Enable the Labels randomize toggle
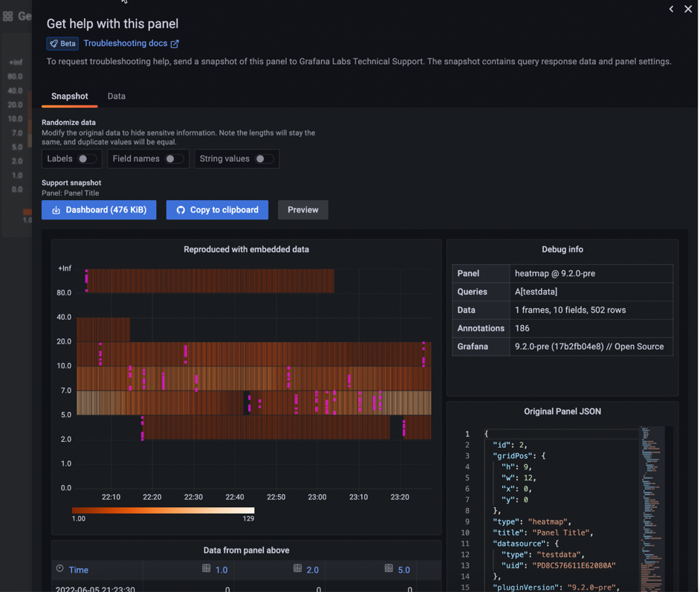Image resolution: width=700 pixels, height=592 pixels. (x=86, y=159)
